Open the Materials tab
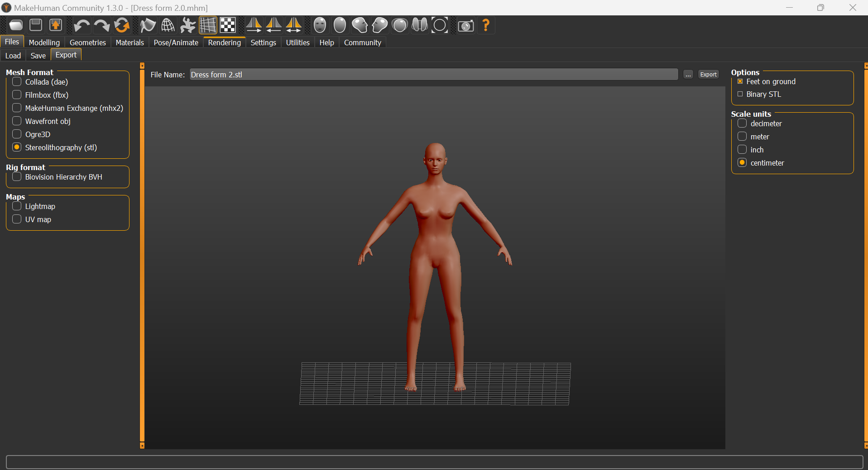 click(130, 43)
